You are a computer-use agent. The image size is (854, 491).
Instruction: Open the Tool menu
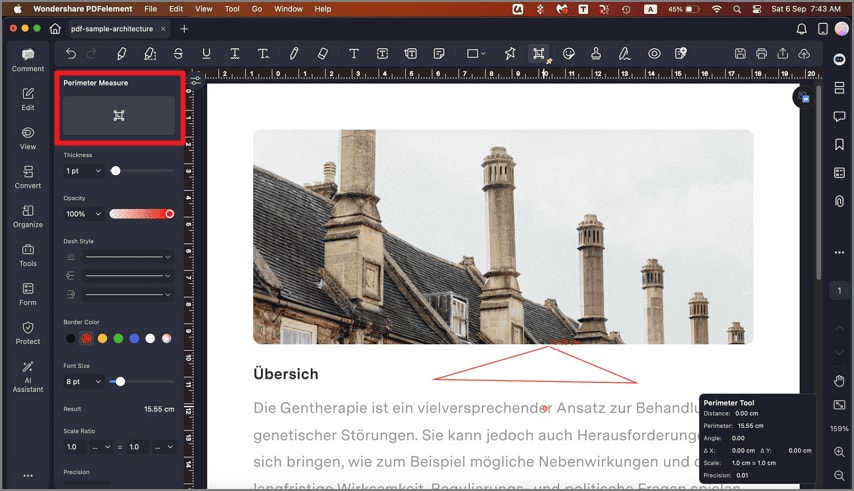point(232,9)
